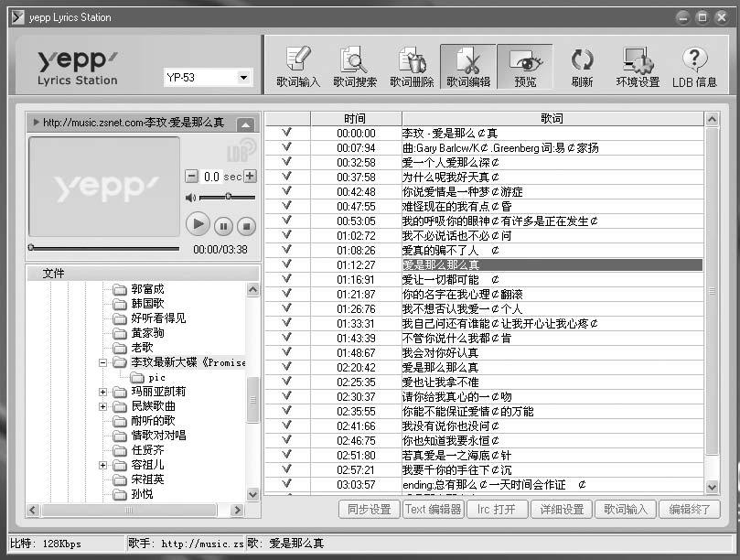The image size is (740, 560).
Task: Select the 歌词编辑 lyrics edit tool
Action: pos(468,67)
